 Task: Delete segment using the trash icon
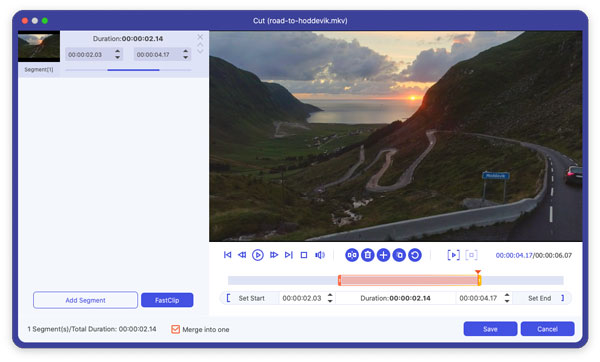[367, 255]
